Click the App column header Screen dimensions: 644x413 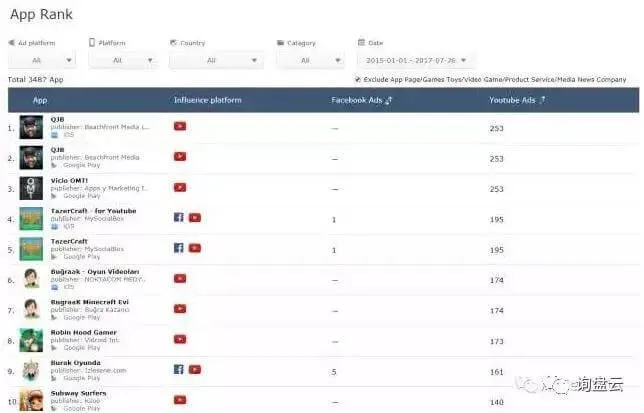[40, 100]
